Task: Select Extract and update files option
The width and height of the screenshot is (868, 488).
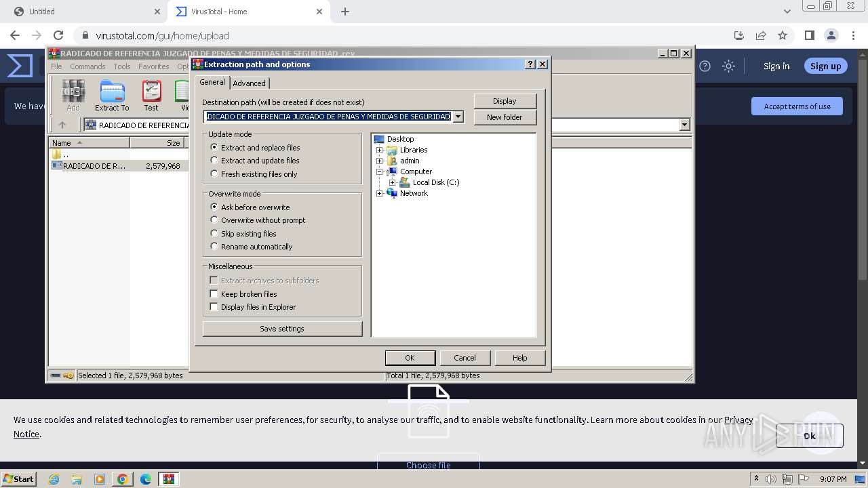Action: click(255, 161)
